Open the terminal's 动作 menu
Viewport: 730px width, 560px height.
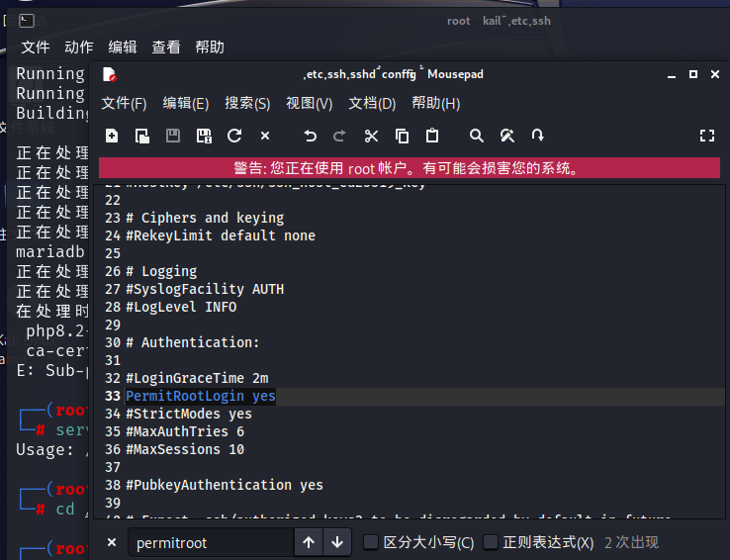tap(79, 47)
